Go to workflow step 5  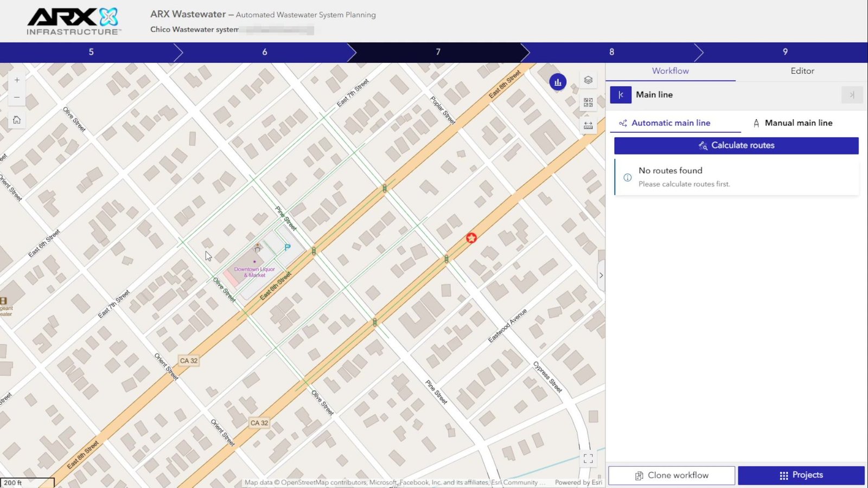[91, 52]
